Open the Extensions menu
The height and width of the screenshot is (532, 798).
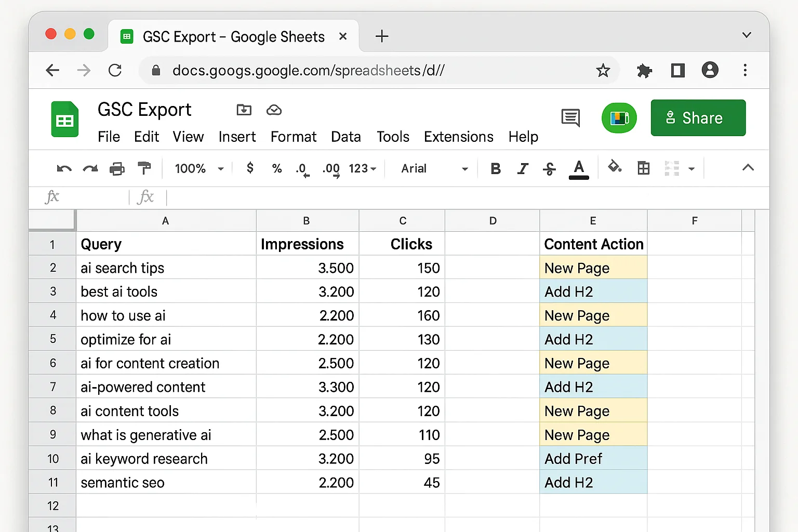[458, 137]
